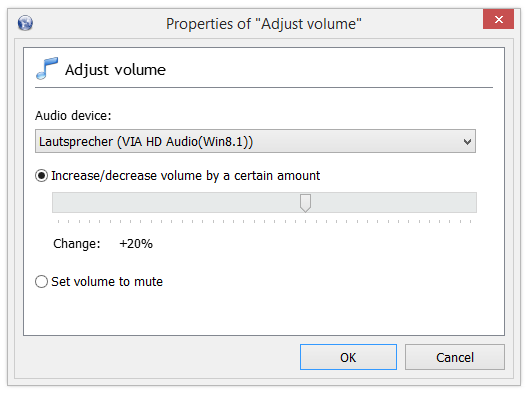Viewport: 529px width, 397px height.
Task: Click the +20% change value text
Action: coord(136,244)
